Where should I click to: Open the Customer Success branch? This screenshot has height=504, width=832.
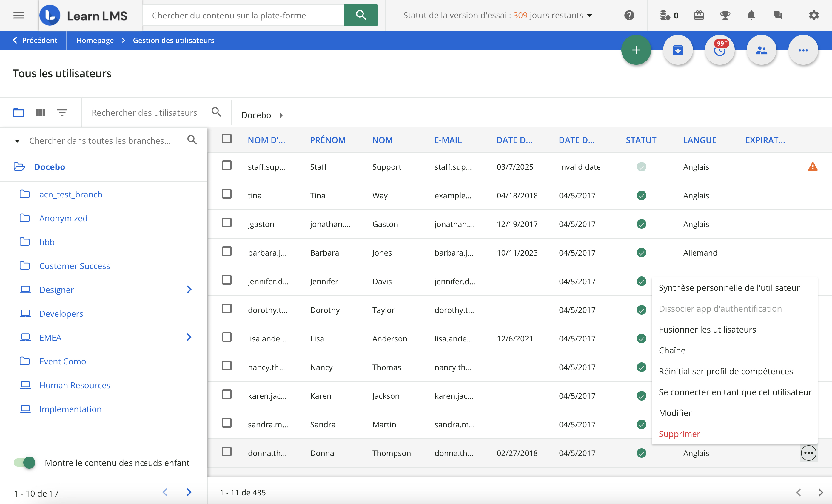74,266
